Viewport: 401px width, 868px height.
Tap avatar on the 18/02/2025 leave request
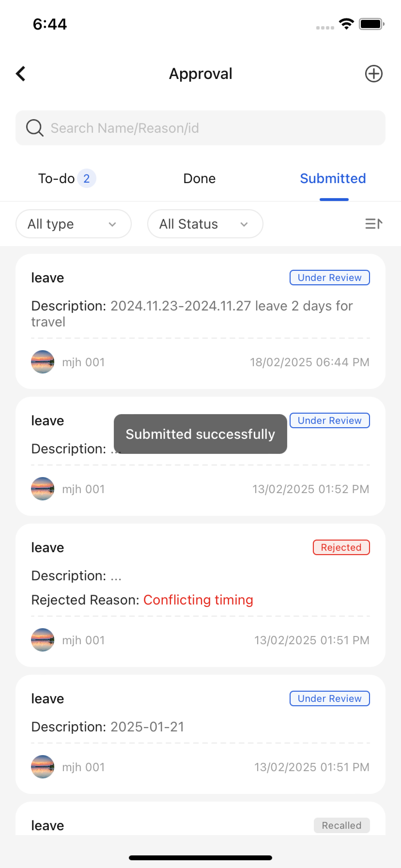(42, 362)
